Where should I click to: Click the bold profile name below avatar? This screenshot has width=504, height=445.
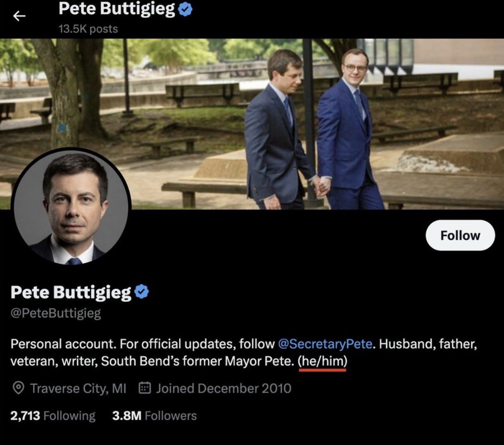point(71,292)
